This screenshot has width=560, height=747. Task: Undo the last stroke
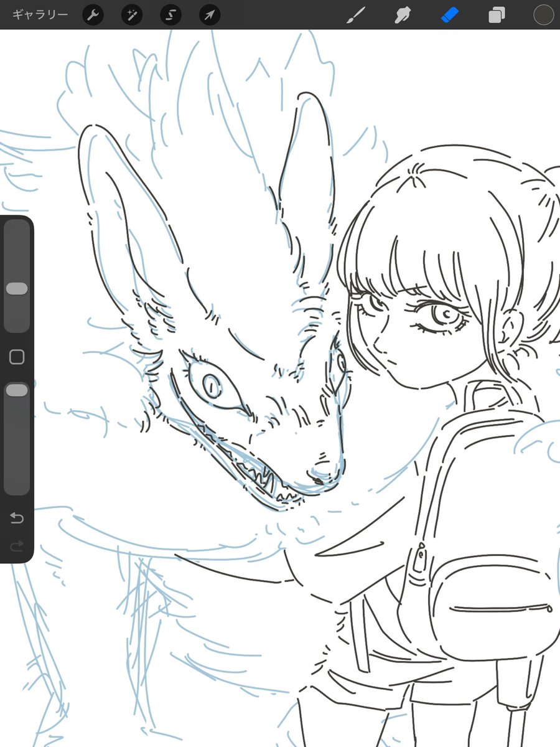tap(17, 518)
